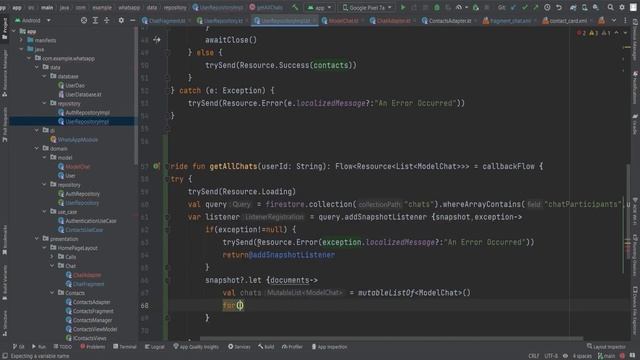Click Select Opened File target icon
Viewport: 640px width, 360px height.
tap(84, 20)
